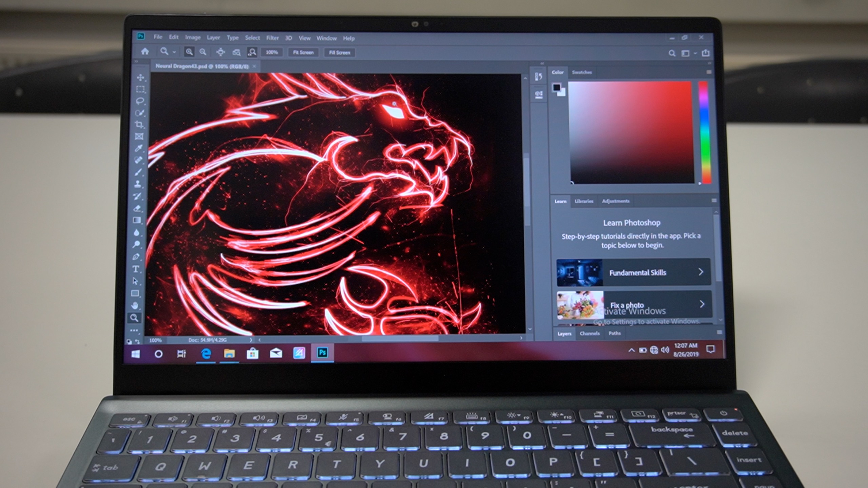The width and height of the screenshot is (868, 488).
Task: Select the Move tool
Action: 140,78
